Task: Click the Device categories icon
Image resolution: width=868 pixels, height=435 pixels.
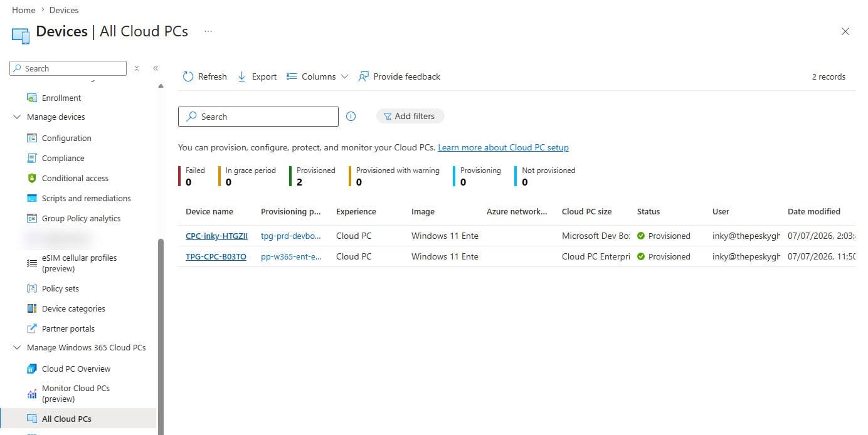Action: (32, 308)
